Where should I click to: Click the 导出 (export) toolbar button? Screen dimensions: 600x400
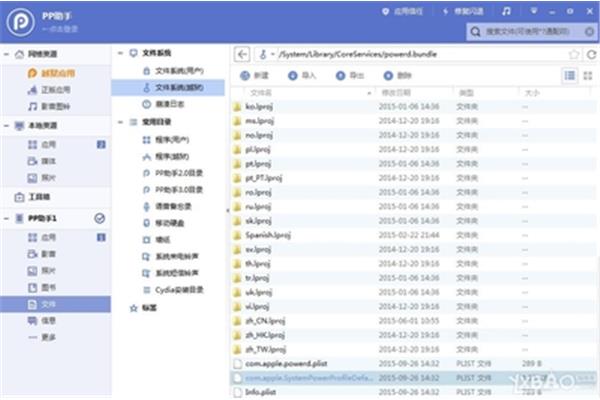point(349,75)
